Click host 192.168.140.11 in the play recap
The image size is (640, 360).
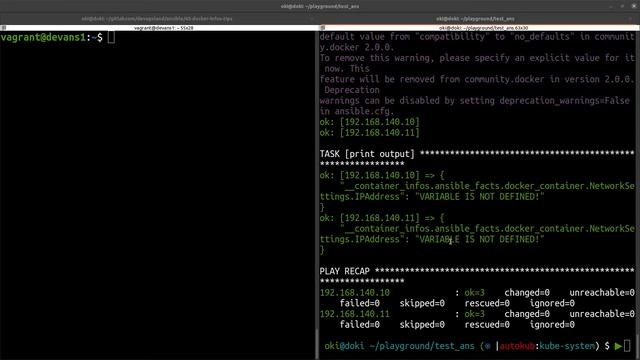point(355,313)
